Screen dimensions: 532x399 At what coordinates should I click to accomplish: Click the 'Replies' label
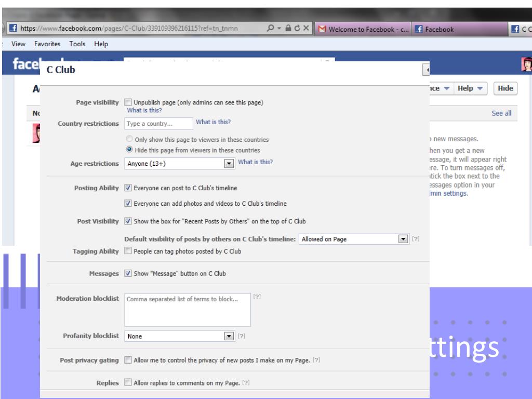(x=108, y=383)
